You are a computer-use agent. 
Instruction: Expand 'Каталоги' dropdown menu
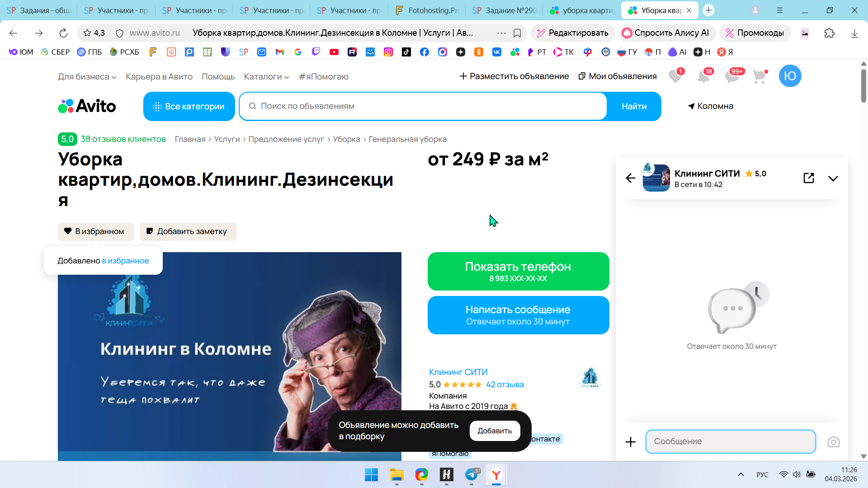[266, 77]
